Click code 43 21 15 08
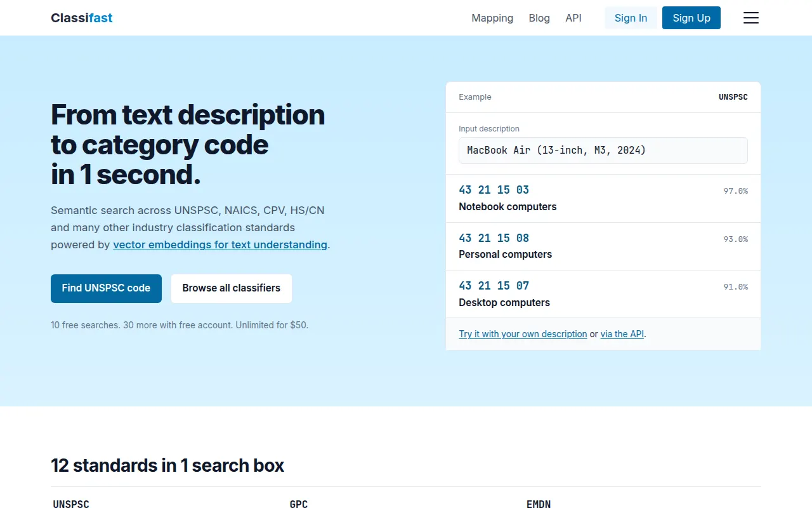 494,238
